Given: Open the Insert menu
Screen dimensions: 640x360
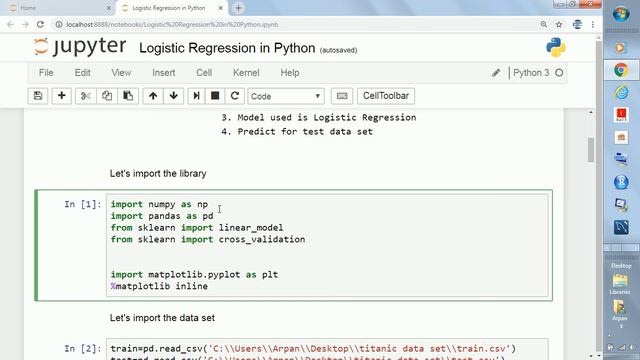Looking at the screenshot, I should point(164,73).
